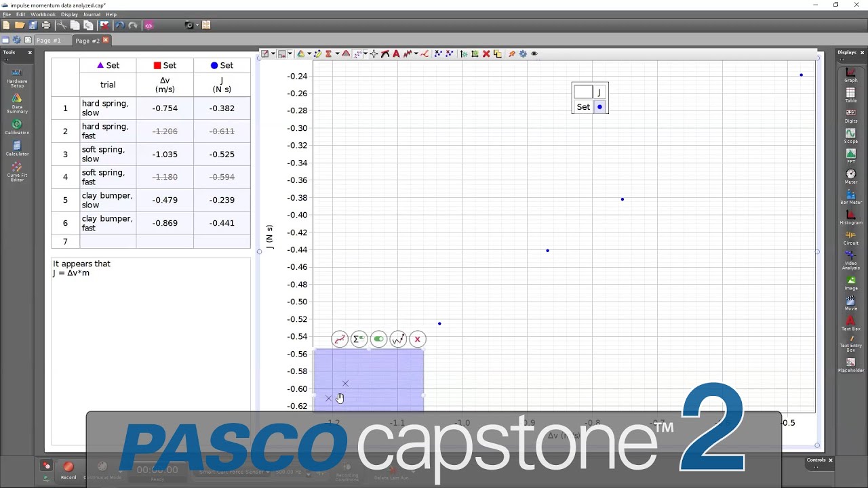This screenshot has width=868, height=488.
Task: Click the Save file toolbar icon
Action: tap(33, 25)
